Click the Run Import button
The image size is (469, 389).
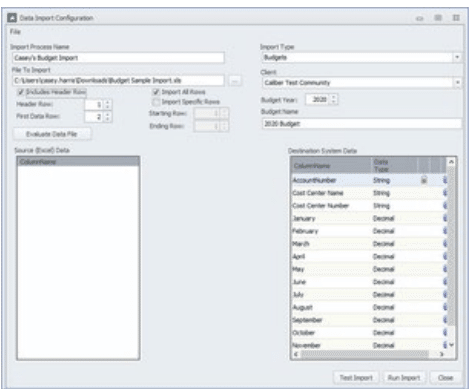pyautogui.click(x=404, y=377)
